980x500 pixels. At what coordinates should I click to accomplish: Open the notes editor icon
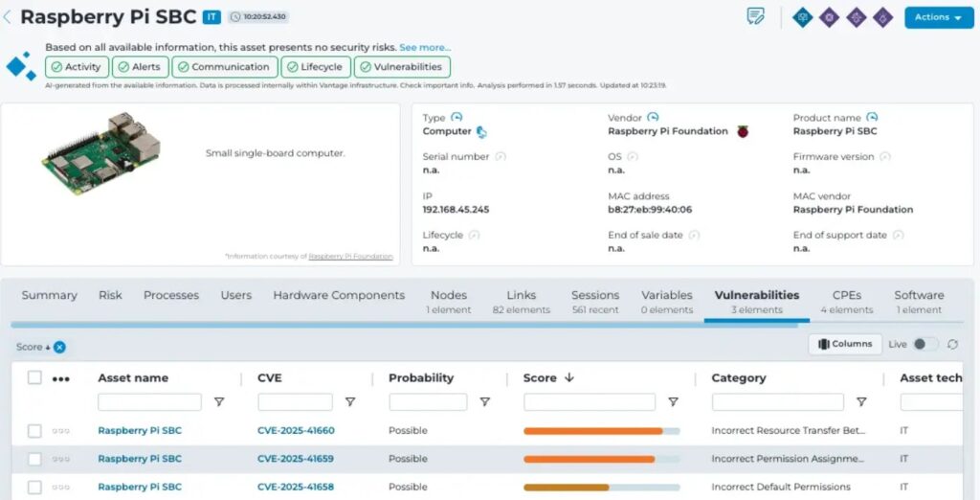pos(756,17)
